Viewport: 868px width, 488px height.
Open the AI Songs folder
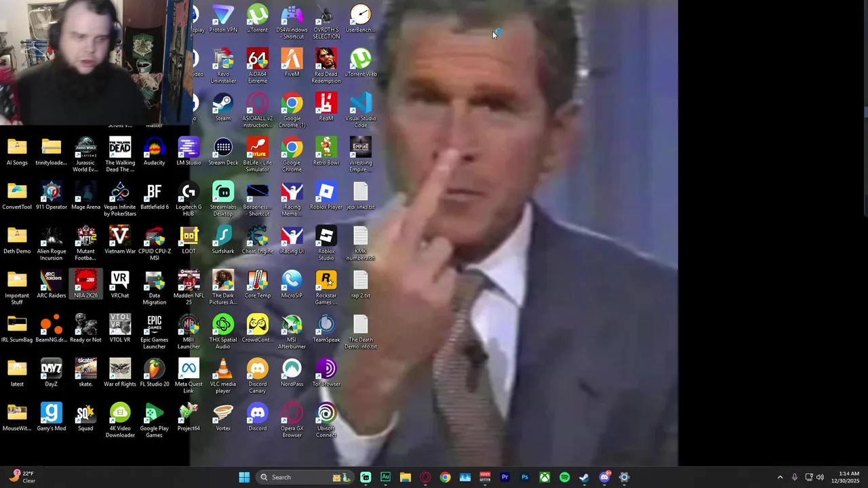pos(17,152)
